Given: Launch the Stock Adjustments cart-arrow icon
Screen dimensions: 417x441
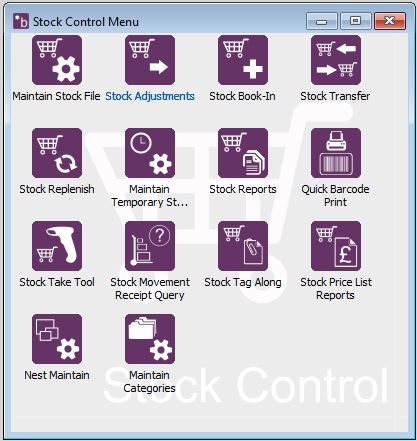Looking at the screenshot, I should coord(150,60).
